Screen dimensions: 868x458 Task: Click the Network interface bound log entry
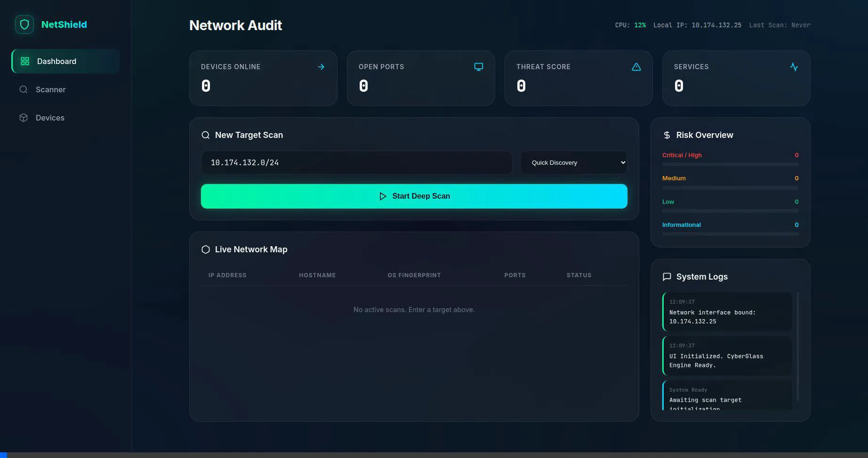(727, 312)
